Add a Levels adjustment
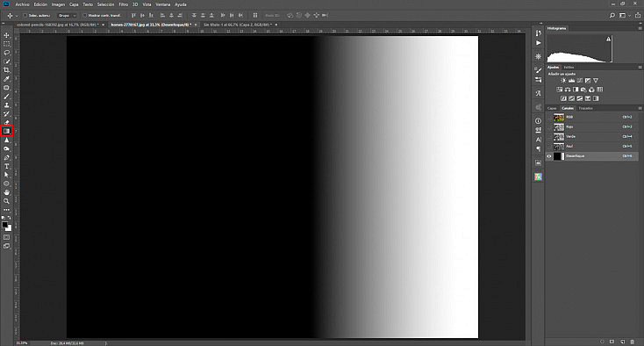The image size is (644, 346). (x=571, y=81)
